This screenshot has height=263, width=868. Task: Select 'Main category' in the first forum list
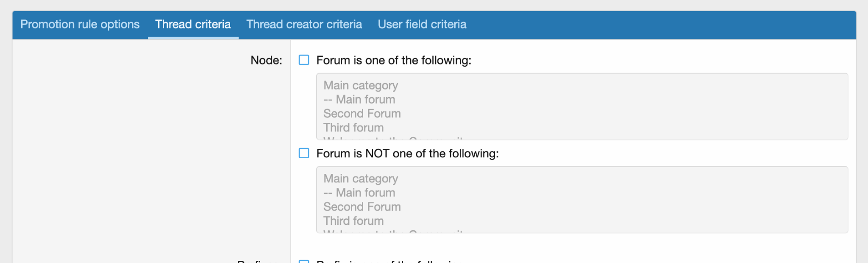click(x=361, y=85)
